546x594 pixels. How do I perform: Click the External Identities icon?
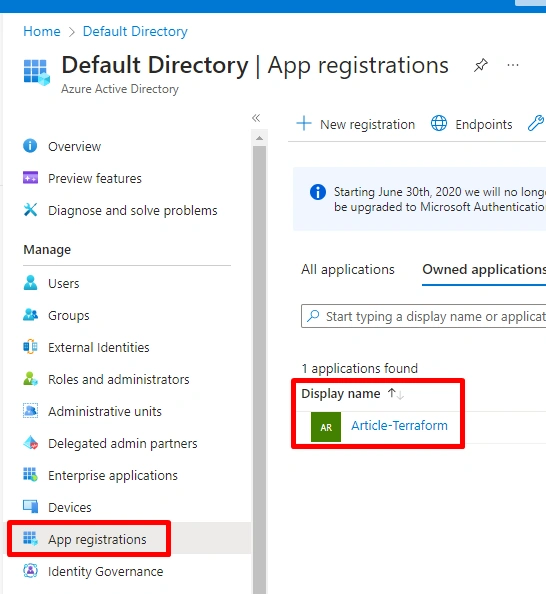coord(30,347)
